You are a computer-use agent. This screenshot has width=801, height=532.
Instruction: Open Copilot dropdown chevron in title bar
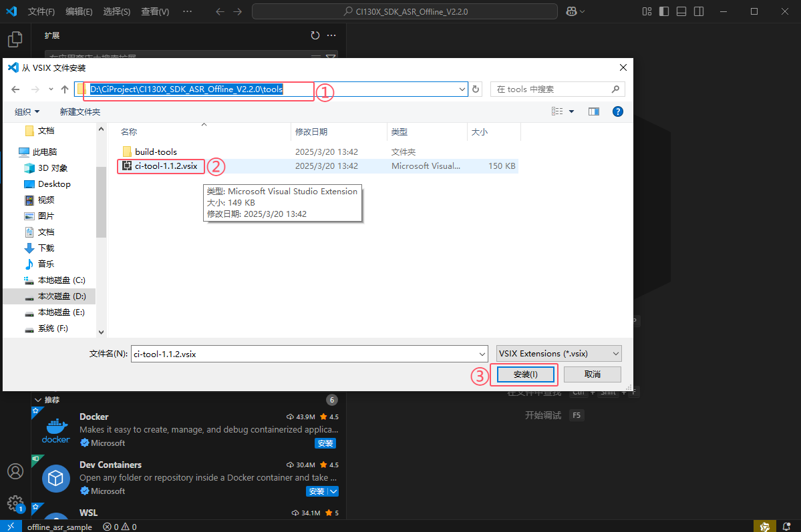[x=583, y=11]
